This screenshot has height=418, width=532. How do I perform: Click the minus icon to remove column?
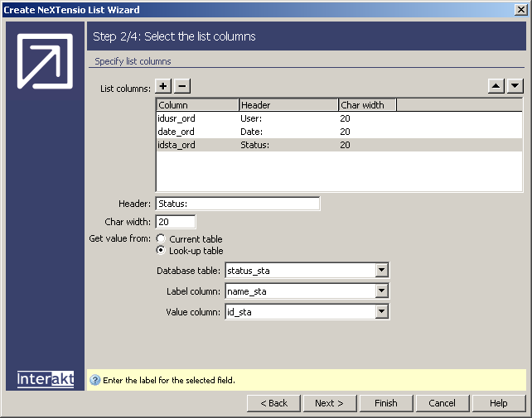tap(182, 86)
